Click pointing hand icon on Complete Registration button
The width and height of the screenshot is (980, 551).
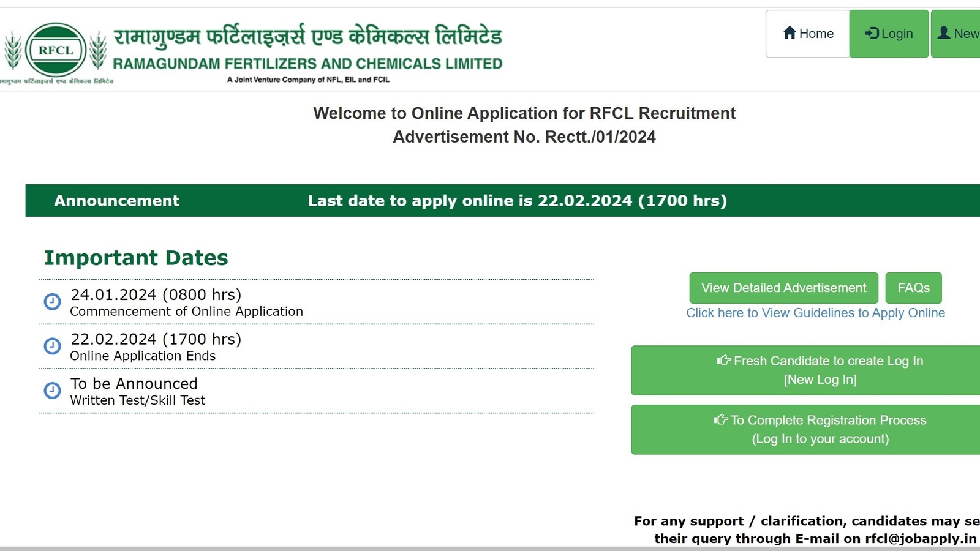(721, 419)
